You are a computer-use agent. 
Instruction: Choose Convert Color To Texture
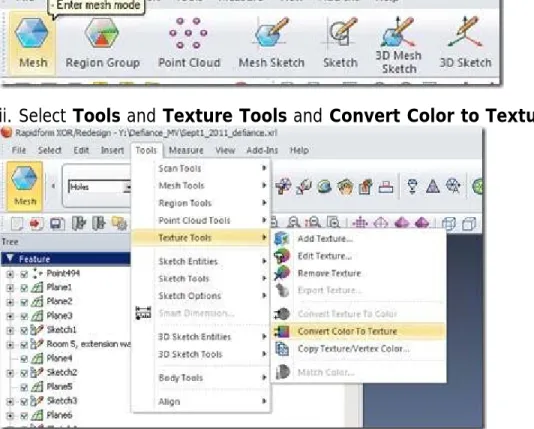tap(359, 331)
